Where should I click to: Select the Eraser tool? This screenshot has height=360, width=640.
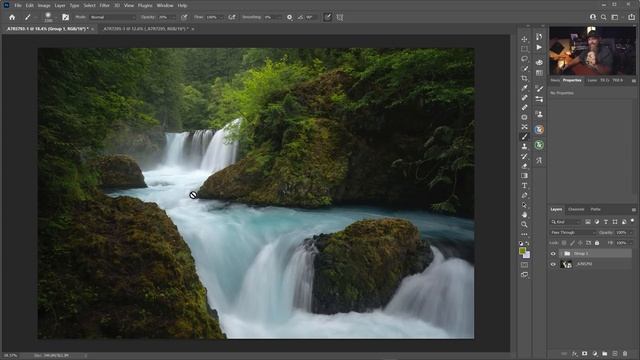coord(524,166)
